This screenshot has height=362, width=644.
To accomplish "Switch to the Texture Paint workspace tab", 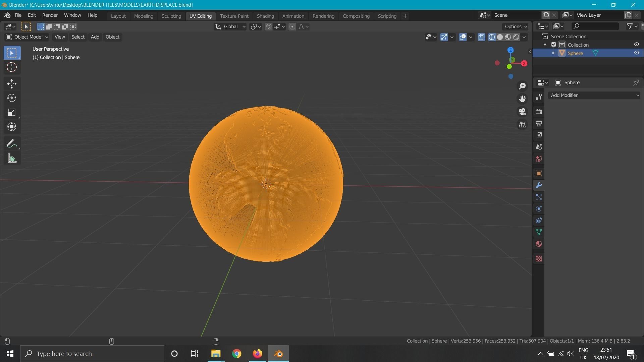I will (x=234, y=16).
